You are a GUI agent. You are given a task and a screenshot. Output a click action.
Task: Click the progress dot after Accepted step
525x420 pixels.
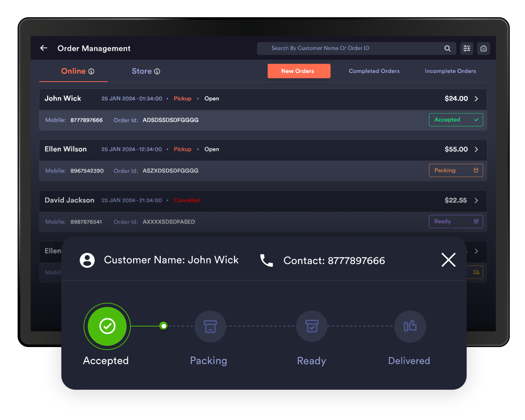163,326
